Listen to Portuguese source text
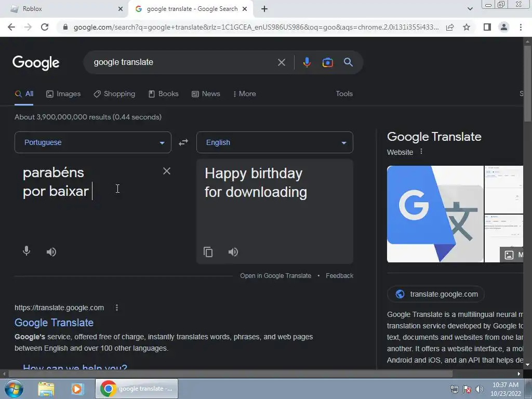 (51, 252)
